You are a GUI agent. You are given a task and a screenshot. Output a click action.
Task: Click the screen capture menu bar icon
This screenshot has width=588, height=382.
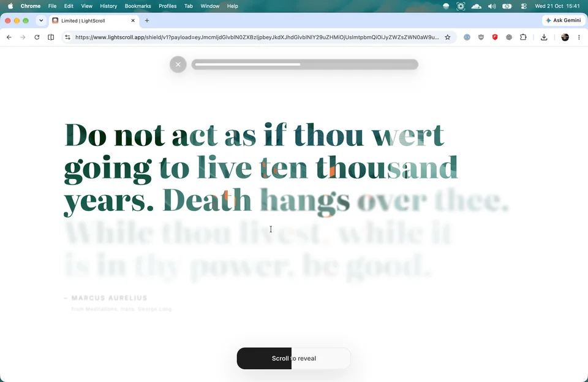click(x=461, y=6)
